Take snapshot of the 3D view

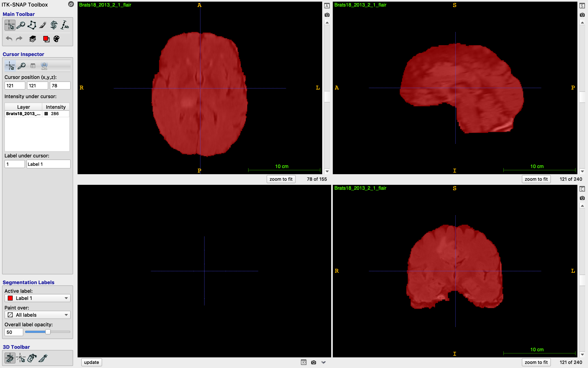pyautogui.click(x=313, y=362)
